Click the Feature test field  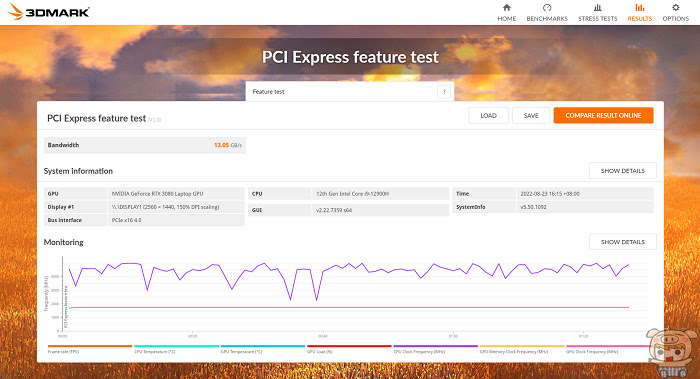pos(350,92)
